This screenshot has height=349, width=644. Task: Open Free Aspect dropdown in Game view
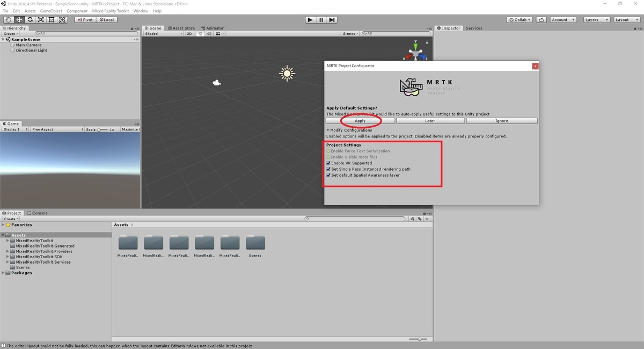(x=57, y=129)
